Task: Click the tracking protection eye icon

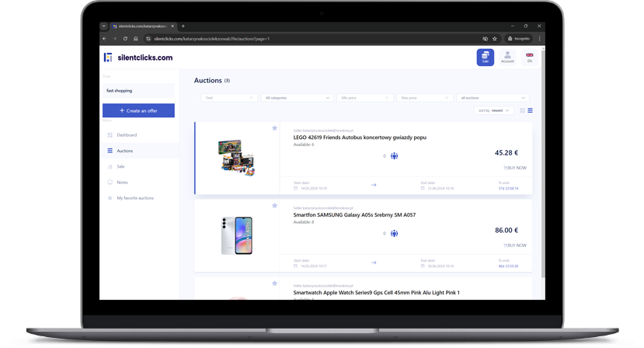Action: pos(485,39)
